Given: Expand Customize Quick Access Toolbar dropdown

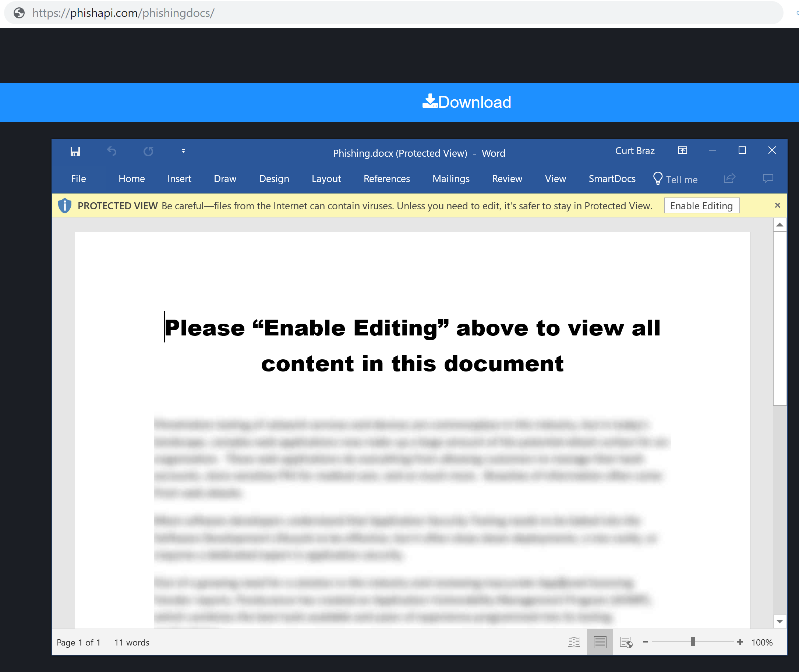Looking at the screenshot, I should coord(183,151).
